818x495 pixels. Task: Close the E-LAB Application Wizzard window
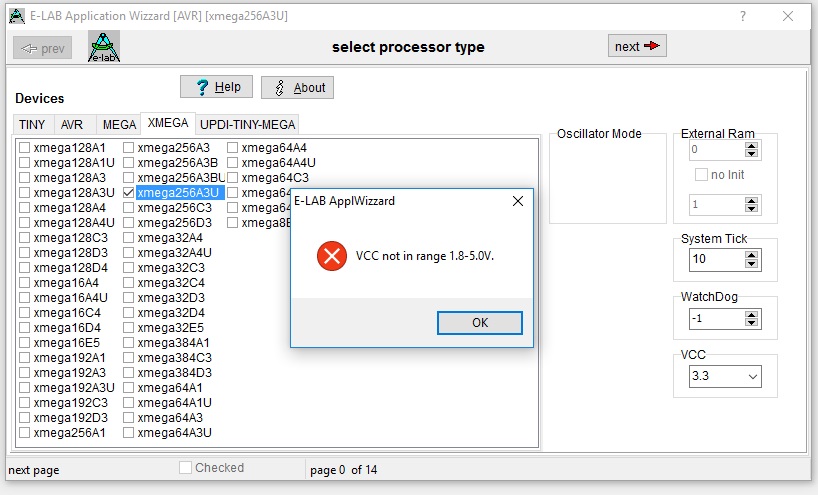tap(788, 16)
